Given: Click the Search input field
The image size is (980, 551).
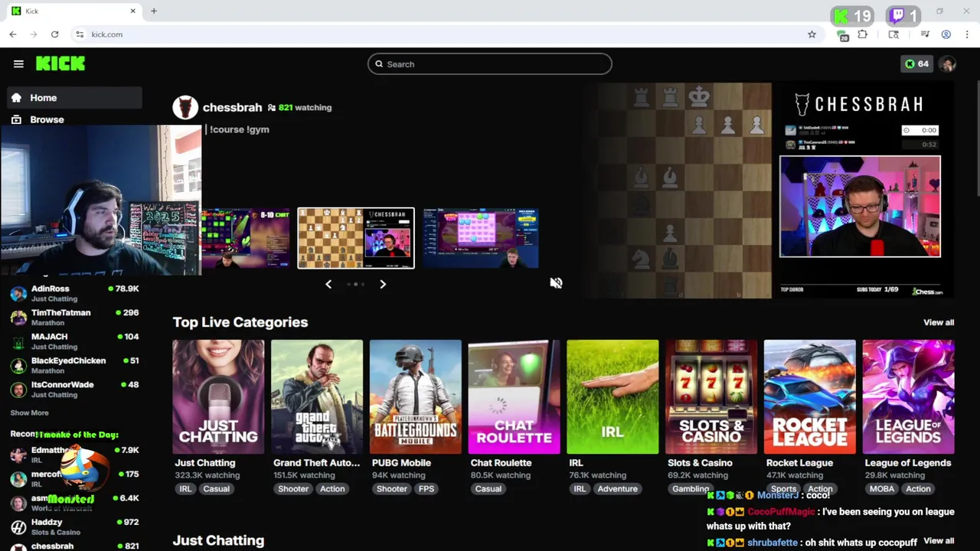Looking at the screenshot, I should click(490, 64).
